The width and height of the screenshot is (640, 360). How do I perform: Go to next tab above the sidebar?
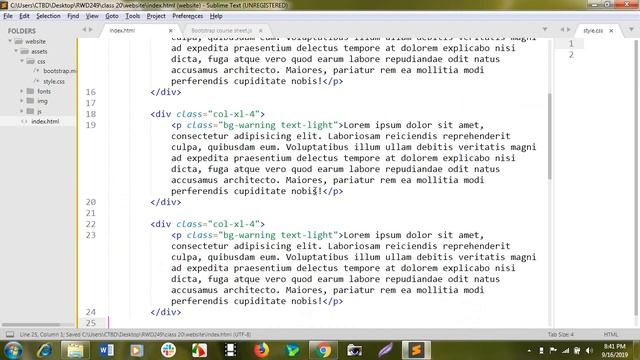(91, 29)
